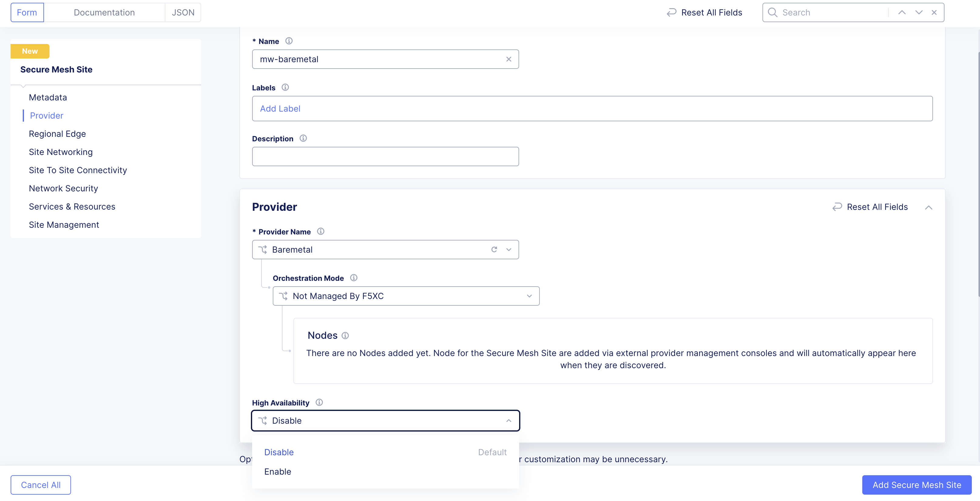
Task: Open the Orchestration Mode dropdown
Action: point(406,296)
